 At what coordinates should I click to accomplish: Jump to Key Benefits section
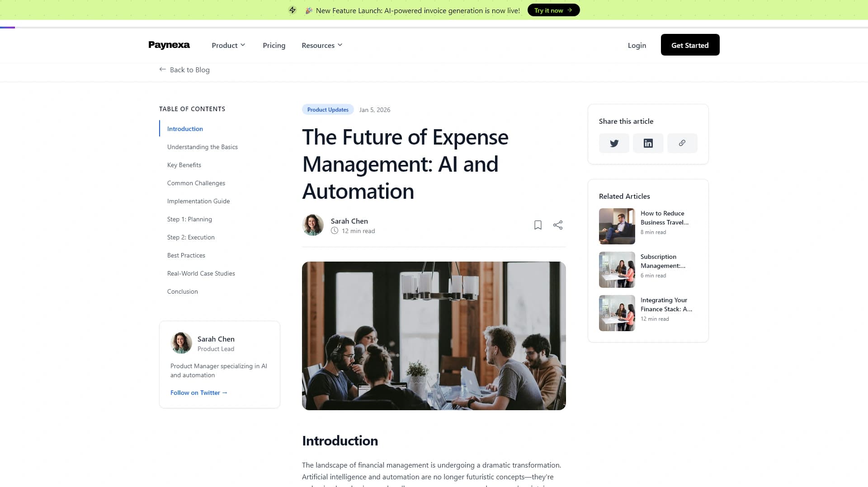pos(184,165)
